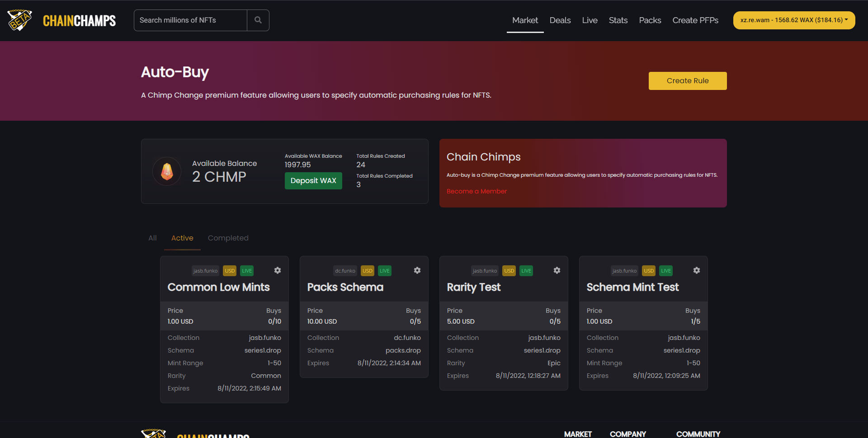Viewport: 868px width, 438px height.
Task: Switch to the Completed rules tab
Action: (x=228, y=238)
